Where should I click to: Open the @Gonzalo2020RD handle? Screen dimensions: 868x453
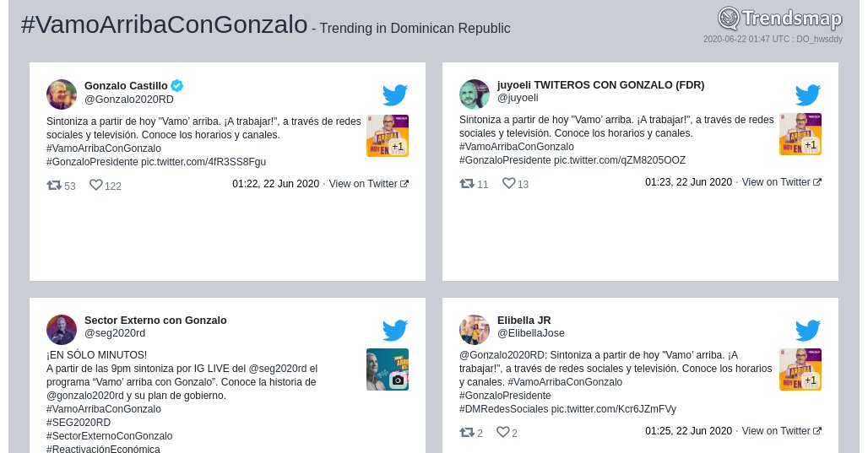click(x=129, y=100)
